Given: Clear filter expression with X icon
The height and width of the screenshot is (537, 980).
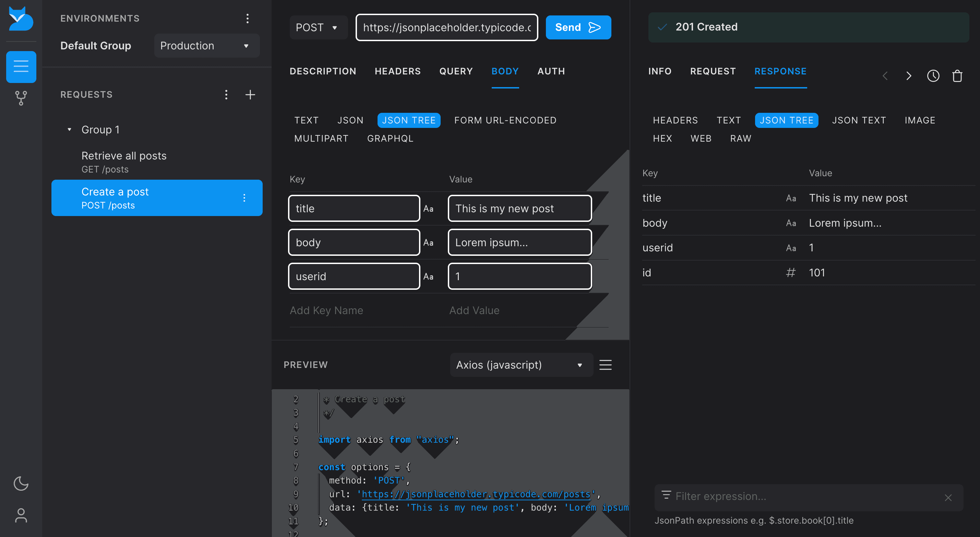Looking at the screenshot, I should (948, 498).
